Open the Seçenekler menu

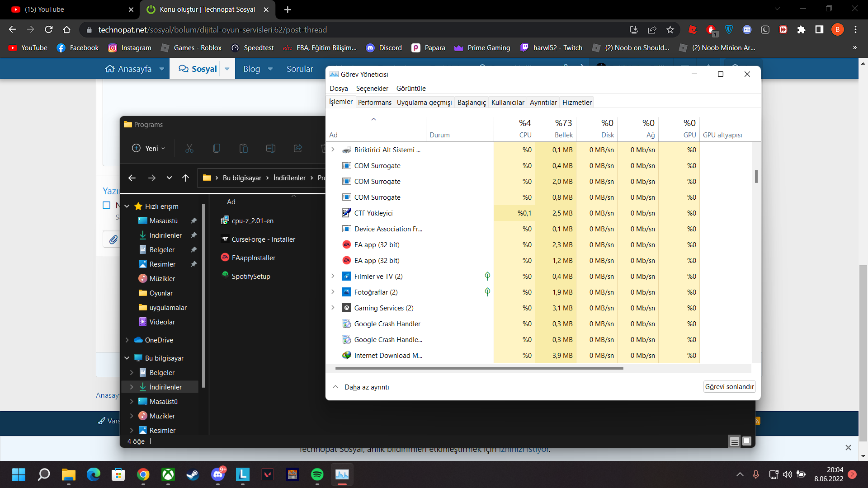coord(372,89)
